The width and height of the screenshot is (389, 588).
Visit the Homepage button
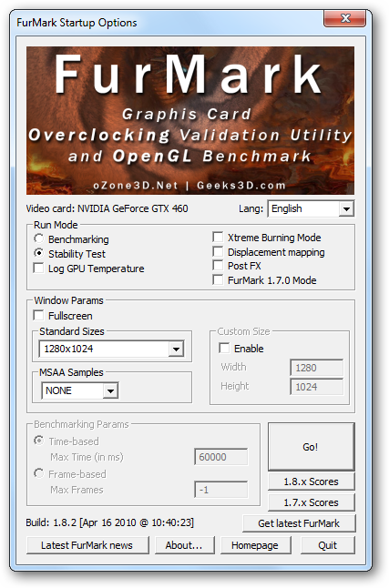pos(255,545)
